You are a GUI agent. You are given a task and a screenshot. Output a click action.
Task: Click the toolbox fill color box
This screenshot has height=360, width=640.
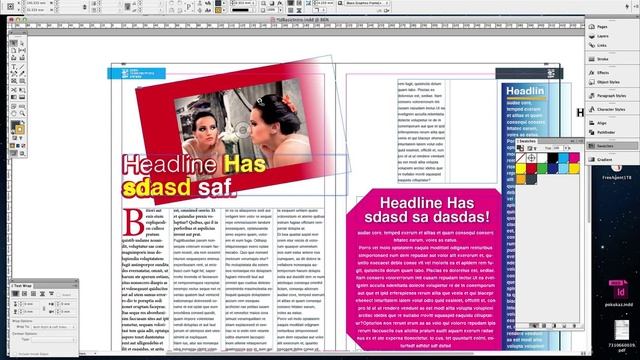click(15, 124)
